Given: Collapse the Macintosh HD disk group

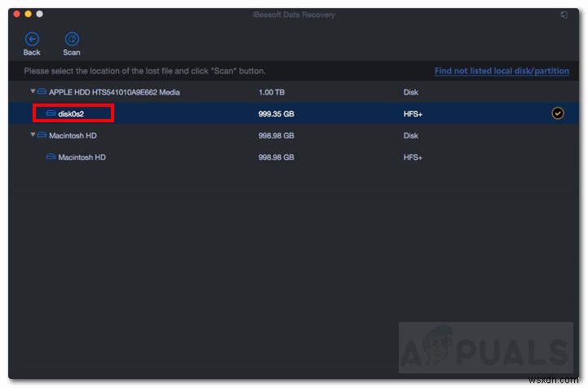Looking at the screenshot, I should tap(33, 135).
